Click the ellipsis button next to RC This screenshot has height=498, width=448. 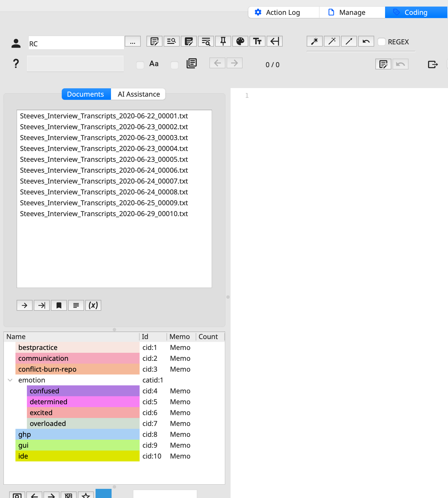click(133, 41)
